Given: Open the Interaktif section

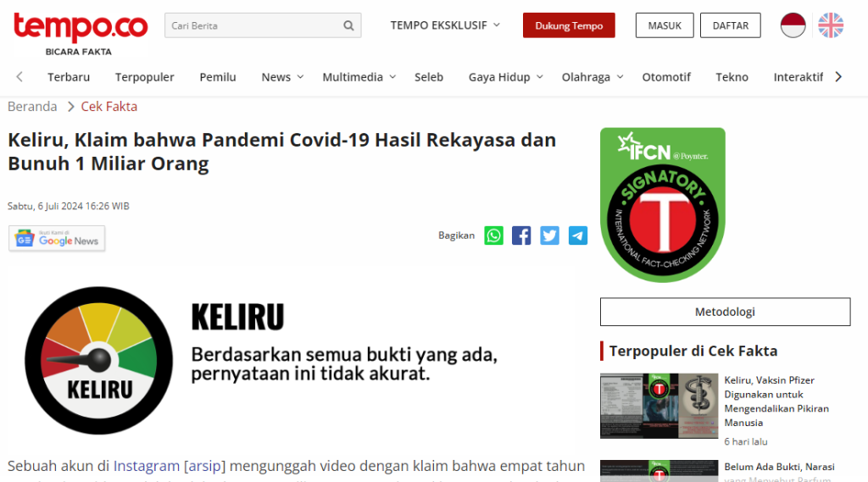Looking at the screenshot, I should (798, 77).
